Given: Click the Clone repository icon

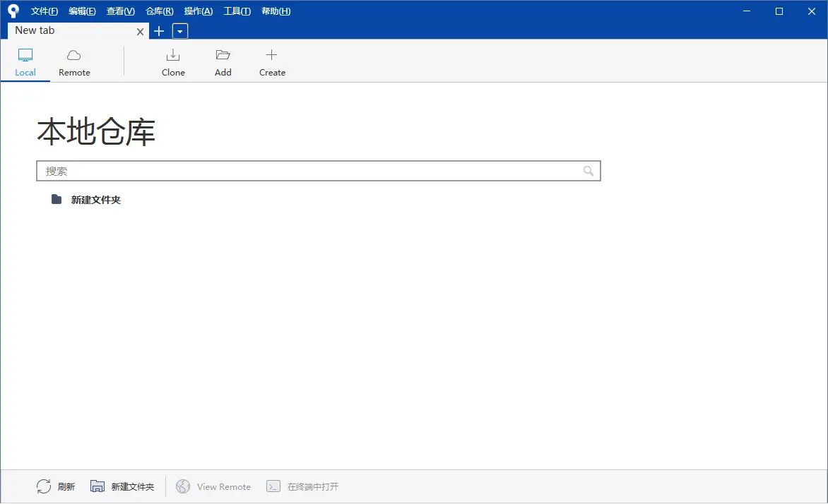Looking at the screenshot, I should pos(173,62).
